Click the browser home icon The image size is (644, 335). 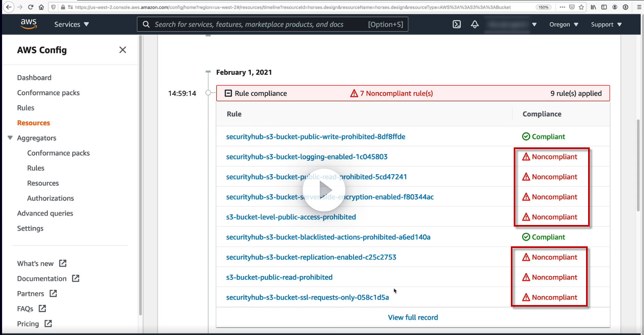click(x=41, y=7)
